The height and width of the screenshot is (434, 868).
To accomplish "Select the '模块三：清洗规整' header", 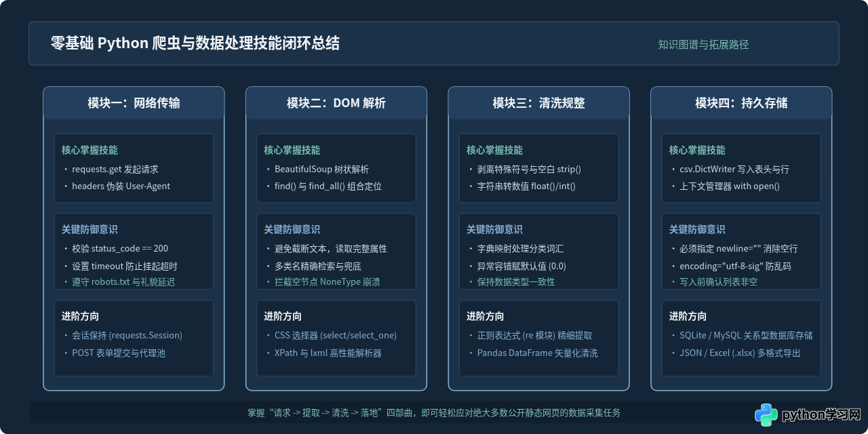I will point(538,103).
